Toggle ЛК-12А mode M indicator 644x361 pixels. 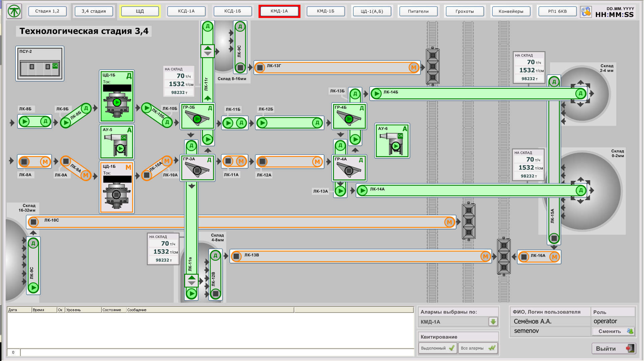tap(317, 162)
